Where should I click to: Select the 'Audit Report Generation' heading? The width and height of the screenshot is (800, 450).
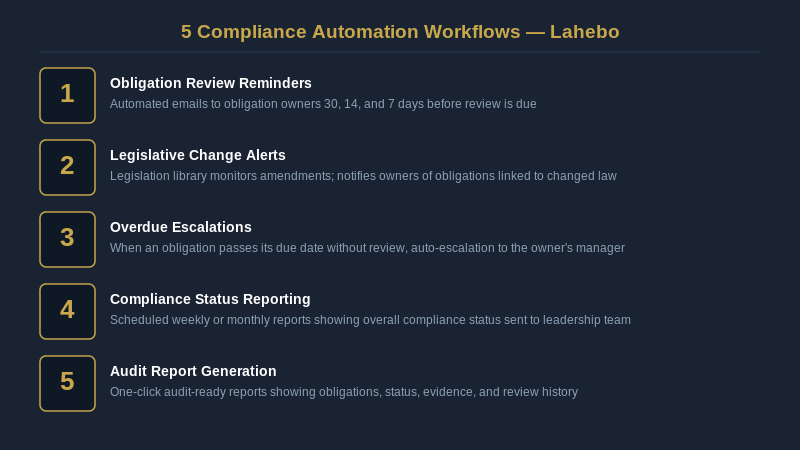coord(193,371)
